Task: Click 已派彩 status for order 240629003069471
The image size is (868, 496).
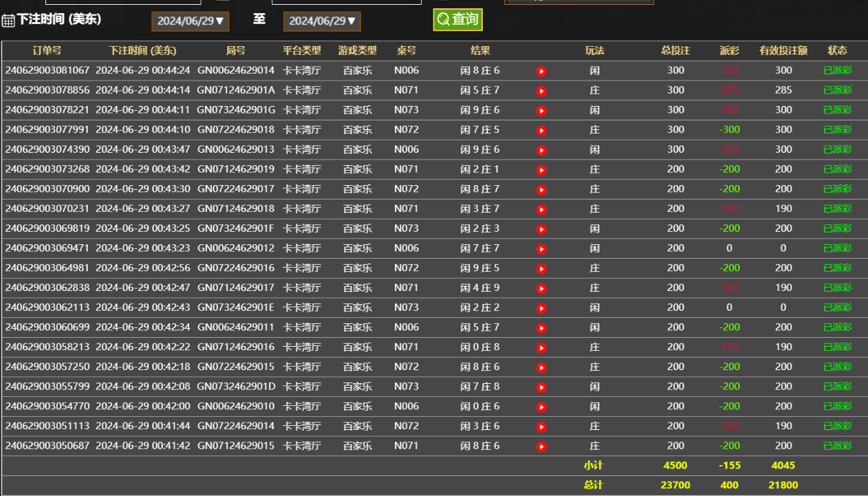Action: [837, 248]
